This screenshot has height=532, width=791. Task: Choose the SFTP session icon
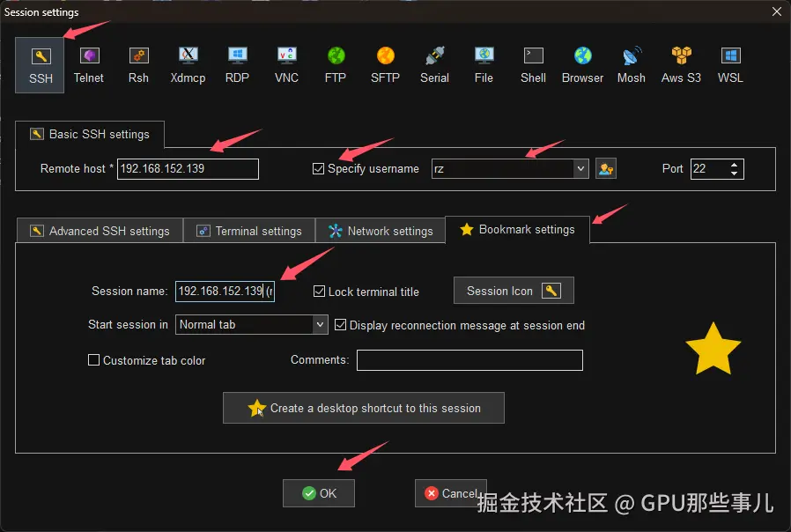tap(385, 65)
